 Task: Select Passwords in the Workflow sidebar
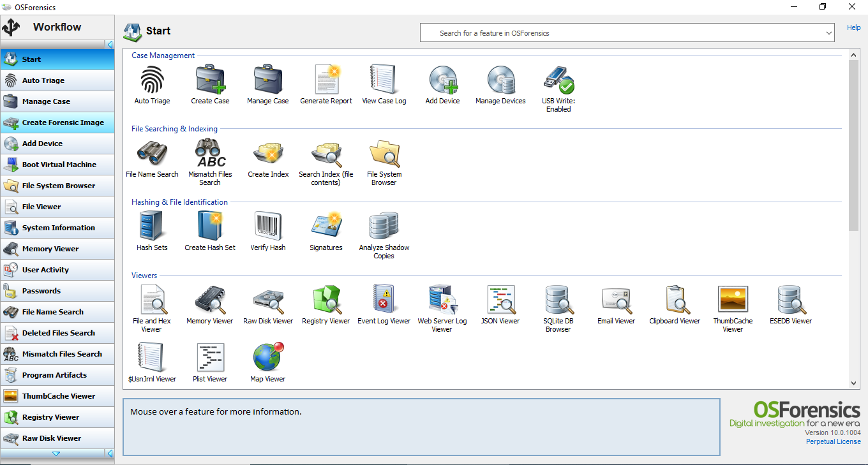pos(57,291)
